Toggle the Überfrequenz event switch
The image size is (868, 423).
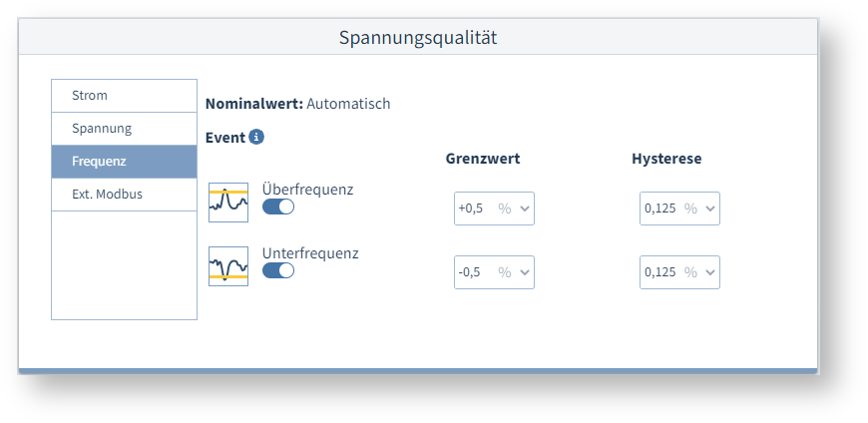coord(278,207)
